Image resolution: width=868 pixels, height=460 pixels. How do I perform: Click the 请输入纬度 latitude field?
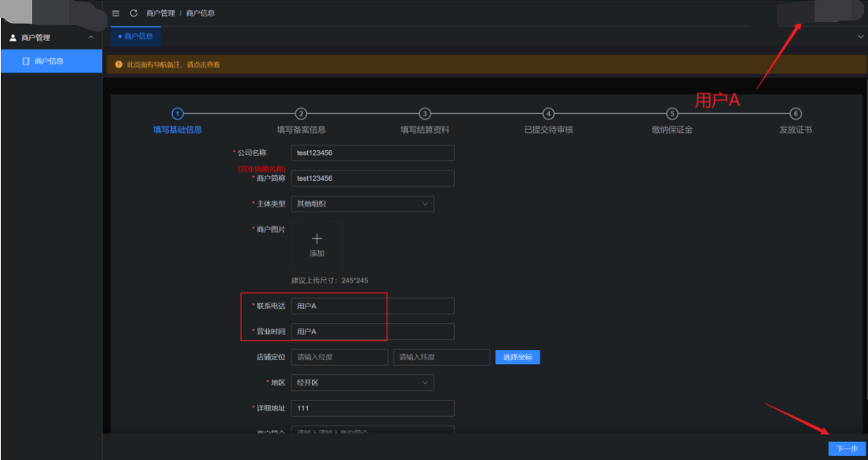441,358
